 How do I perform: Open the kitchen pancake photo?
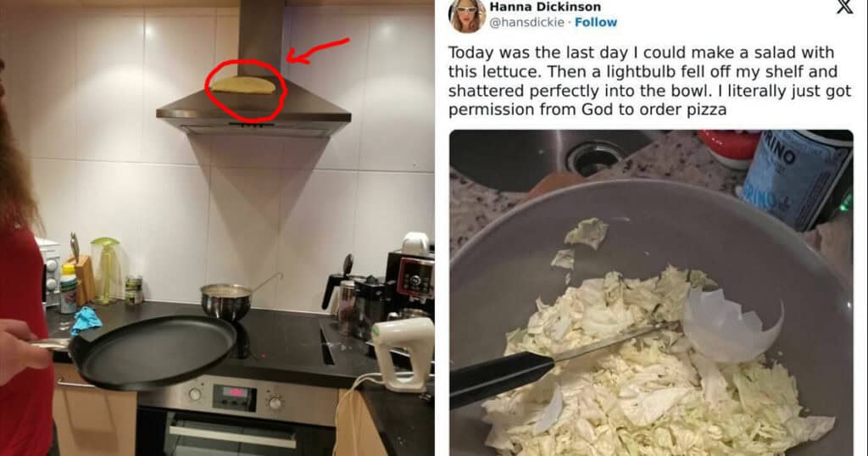click(217, 228)
